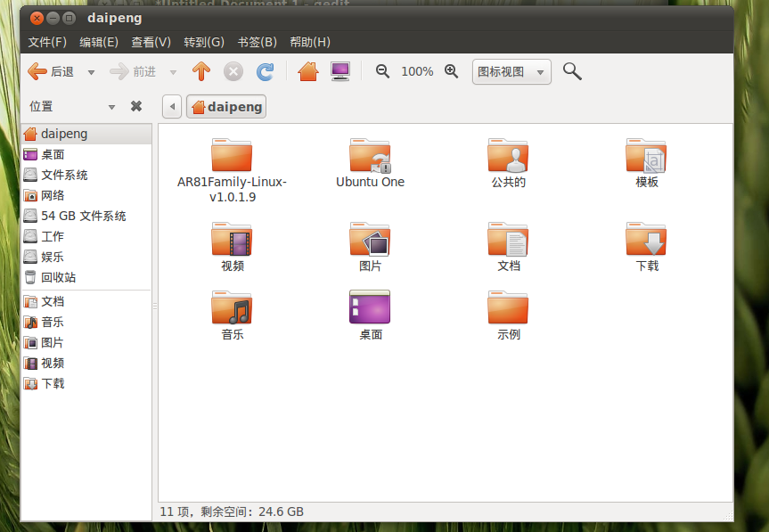Reload the current folder

click(266, 71)
